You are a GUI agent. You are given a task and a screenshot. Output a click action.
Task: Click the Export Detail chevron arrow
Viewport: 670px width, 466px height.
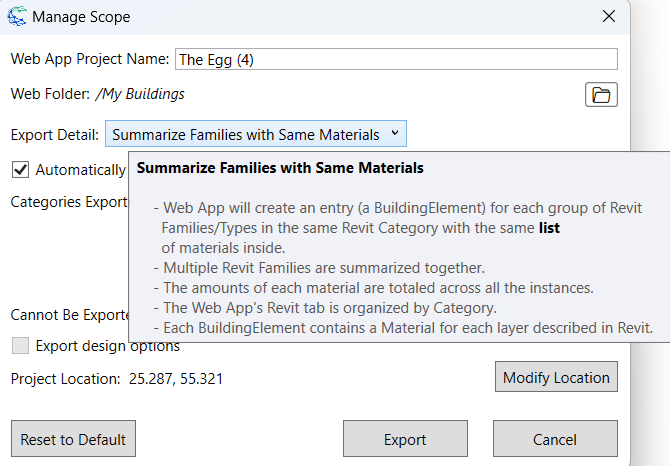[395, 133]
